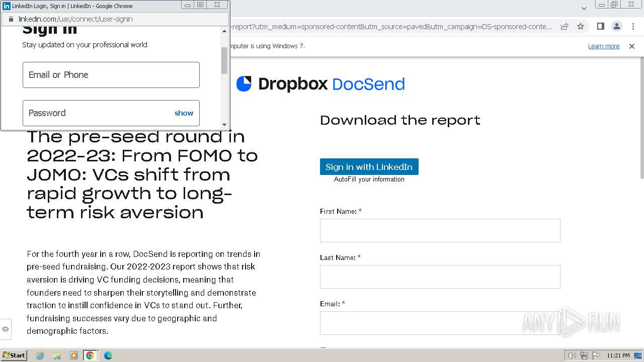644x362 pixels.
Task: Dismiss the Windows 7 notification bar
Action: click(632, 46)
